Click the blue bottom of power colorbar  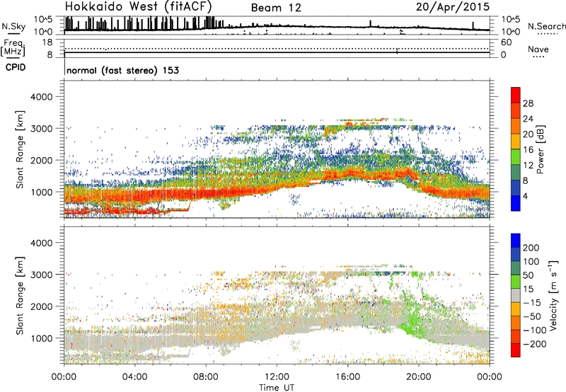pyautogui.click(x=516, y=203)
